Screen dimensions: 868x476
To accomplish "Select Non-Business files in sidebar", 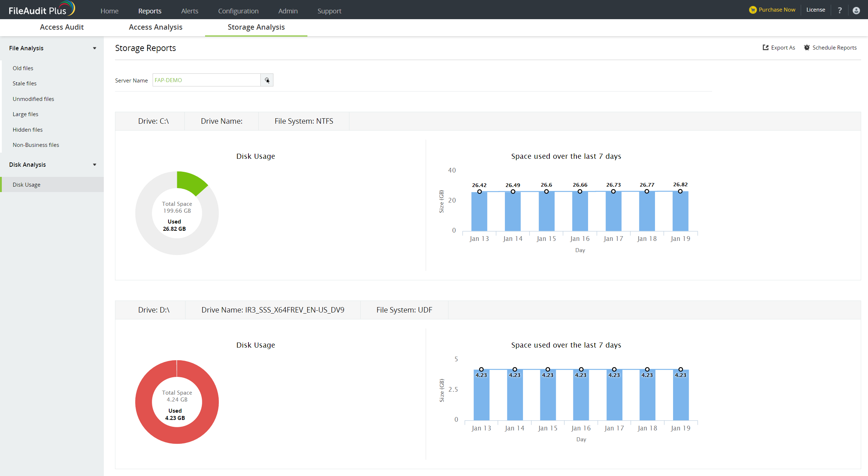I will click(x=36, y=145).
